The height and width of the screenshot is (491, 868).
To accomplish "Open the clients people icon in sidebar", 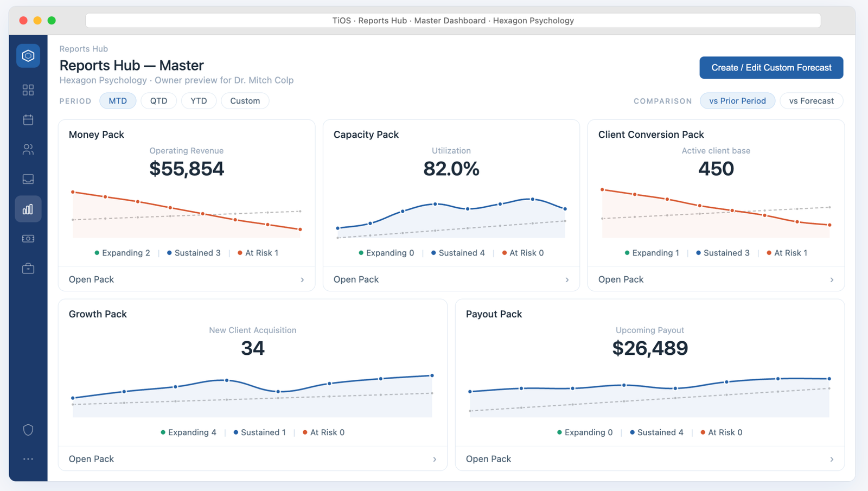I will click(28, 149).
